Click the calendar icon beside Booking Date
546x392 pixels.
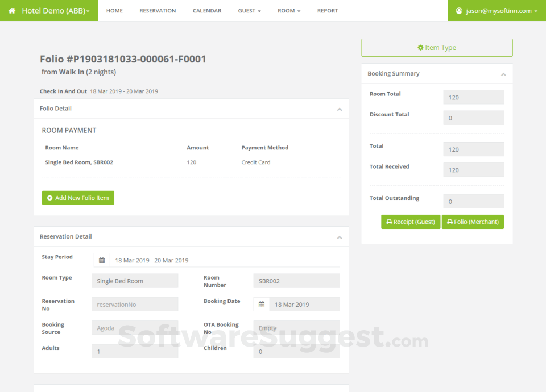[261, 304]
